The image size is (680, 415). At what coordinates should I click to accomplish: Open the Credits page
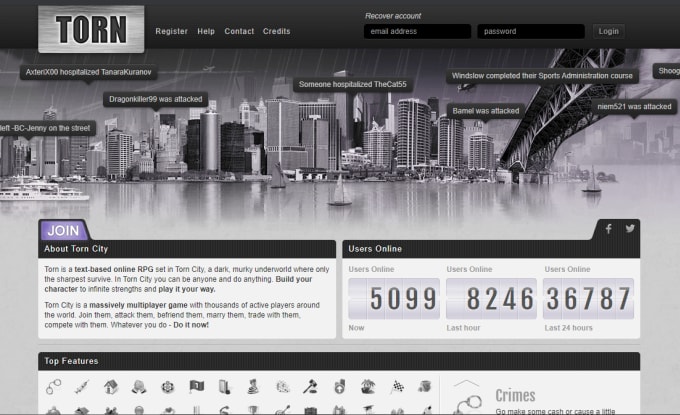point(276,31)
